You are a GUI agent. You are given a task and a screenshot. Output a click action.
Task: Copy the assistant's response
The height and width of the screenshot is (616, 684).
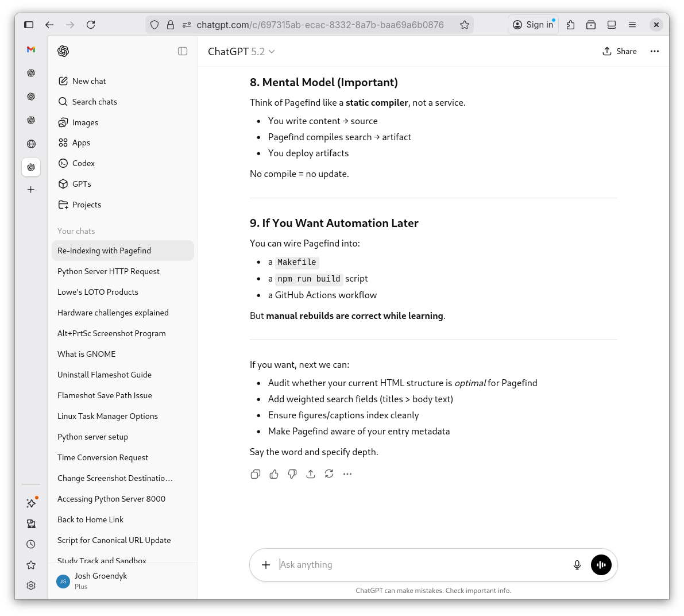coord(256,473)
